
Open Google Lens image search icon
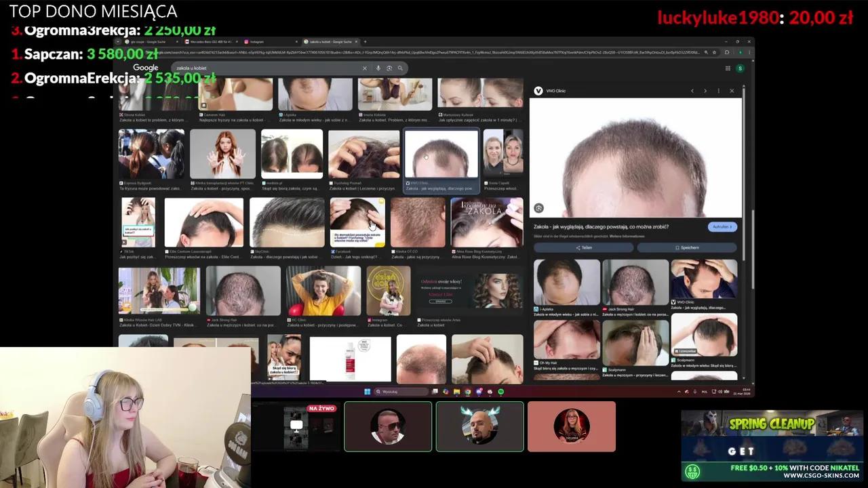point(389,68)
